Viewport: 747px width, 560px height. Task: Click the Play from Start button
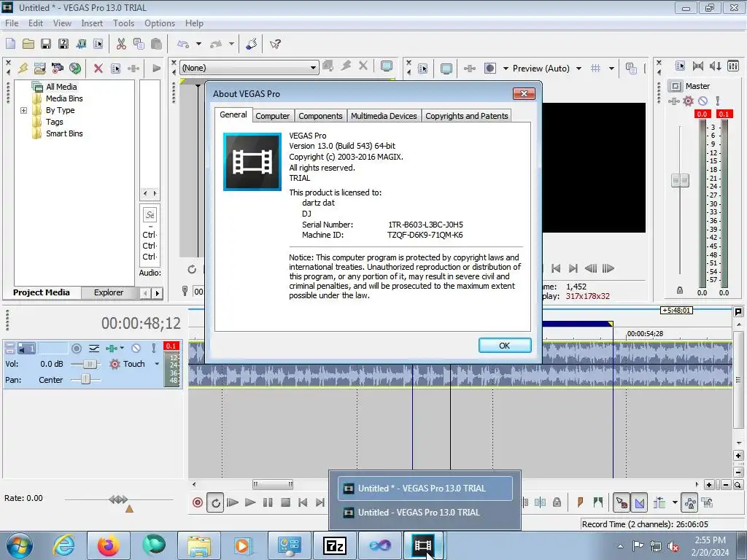pos(233,502)
